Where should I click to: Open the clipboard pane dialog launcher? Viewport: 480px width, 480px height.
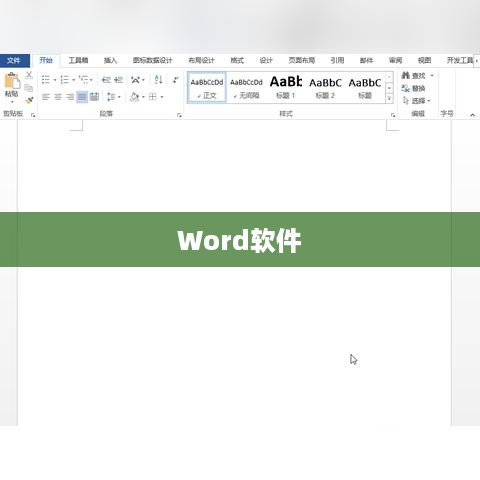[x=33, y=115]
